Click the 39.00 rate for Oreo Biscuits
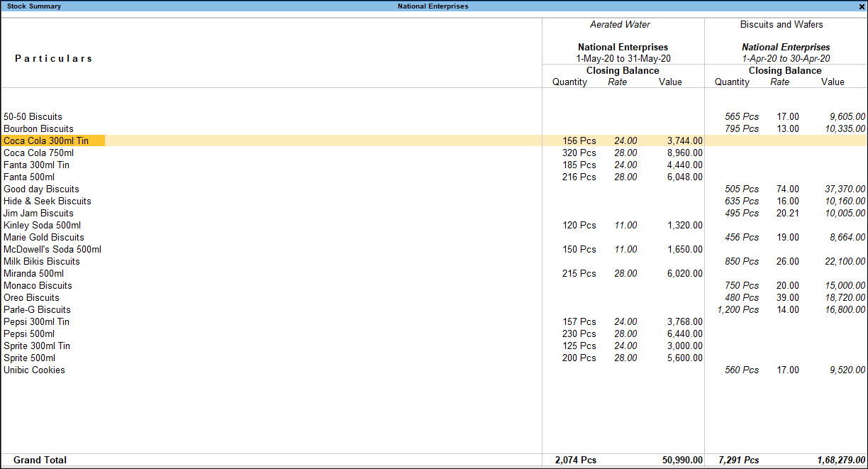This screenshot has width=868, height=469. click(787, 297)
